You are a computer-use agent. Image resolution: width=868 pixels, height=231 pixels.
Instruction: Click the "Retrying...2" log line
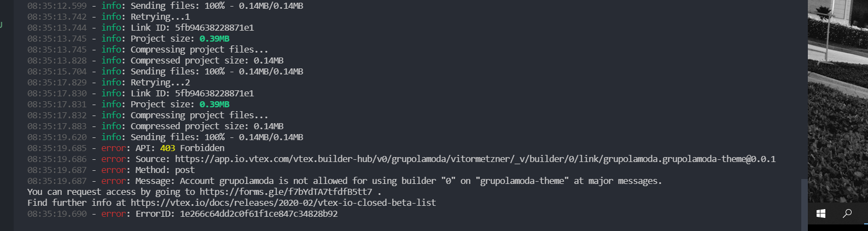coord(160,83)
